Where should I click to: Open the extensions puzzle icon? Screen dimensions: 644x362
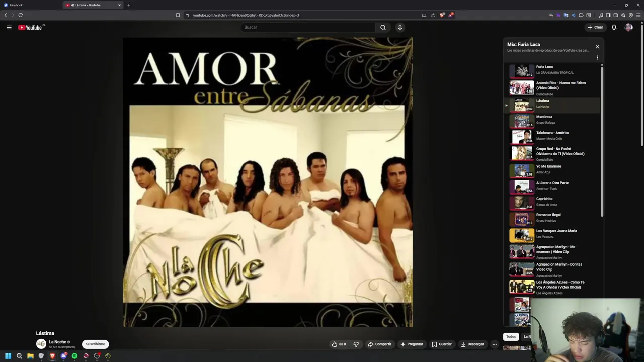(581, 15)
